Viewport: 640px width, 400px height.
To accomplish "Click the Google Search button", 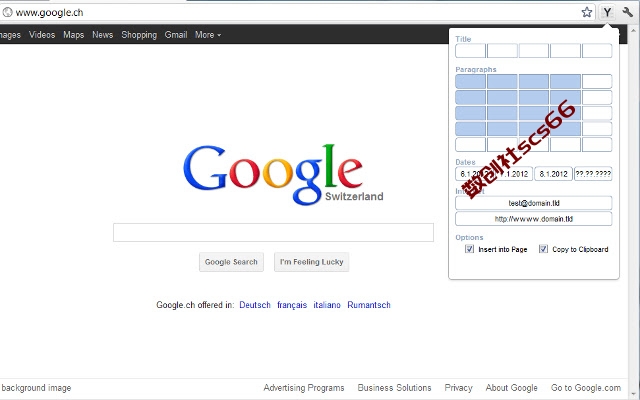I will [x=231, y=262].
